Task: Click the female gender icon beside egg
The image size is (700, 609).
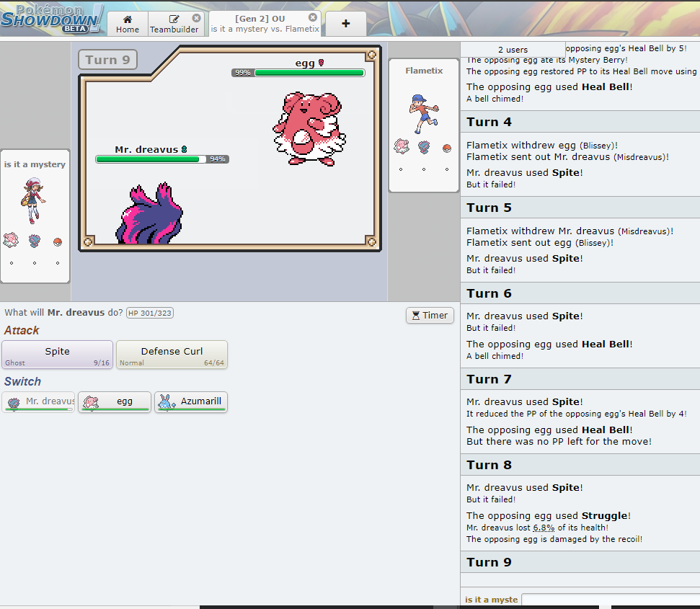Action: click(x=321, y=63)
